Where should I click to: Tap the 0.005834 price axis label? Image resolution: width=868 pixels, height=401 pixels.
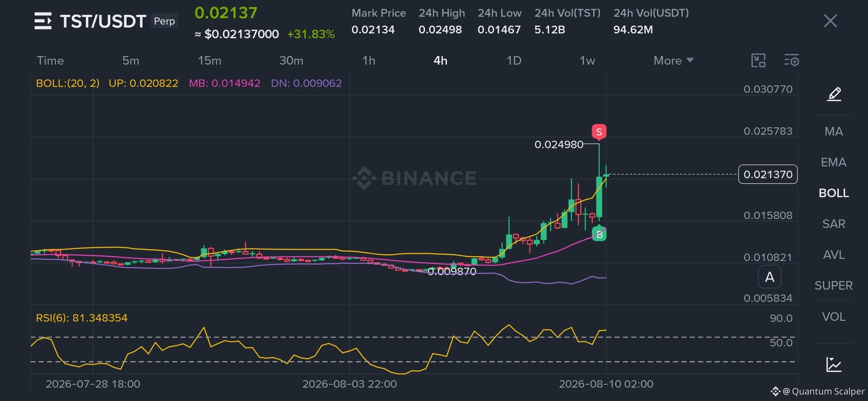click(x=768, y=298)
